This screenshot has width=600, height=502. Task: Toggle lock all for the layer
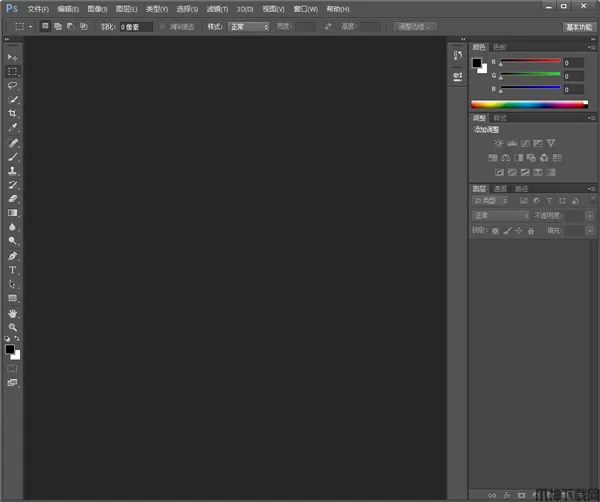pos(531,231)
